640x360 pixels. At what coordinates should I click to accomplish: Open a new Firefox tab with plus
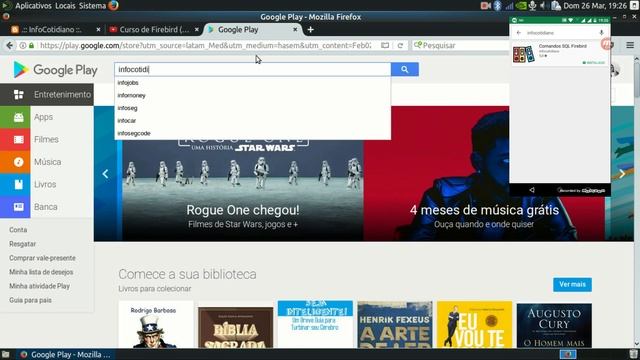311,29
